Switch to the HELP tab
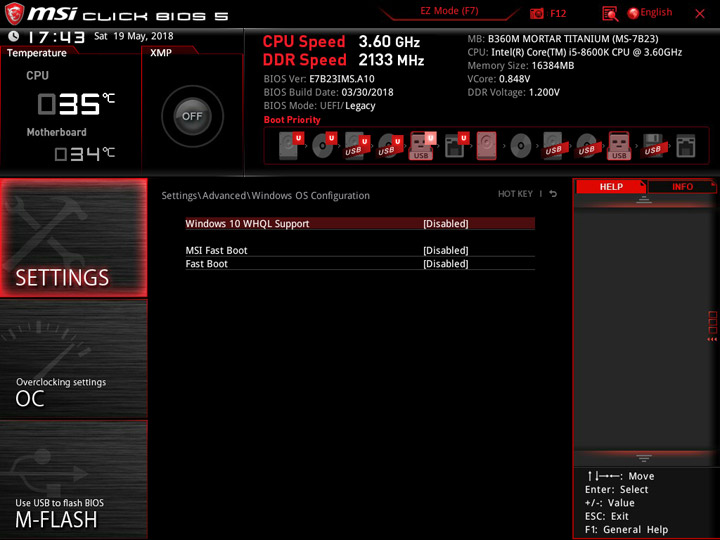The height and width of the screenshot is (540, 720). [611, 186]
